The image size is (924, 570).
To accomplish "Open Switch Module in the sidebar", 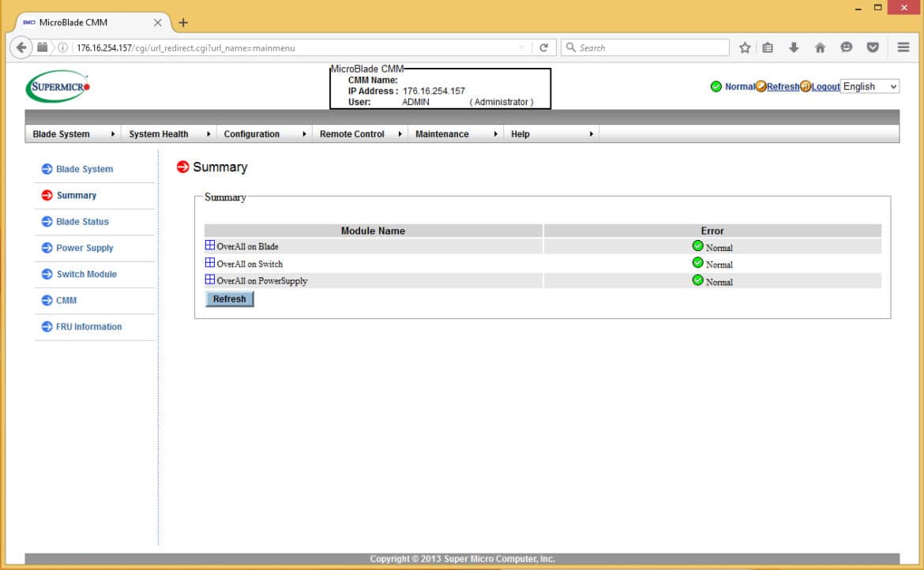I will (x=87, y=274).
